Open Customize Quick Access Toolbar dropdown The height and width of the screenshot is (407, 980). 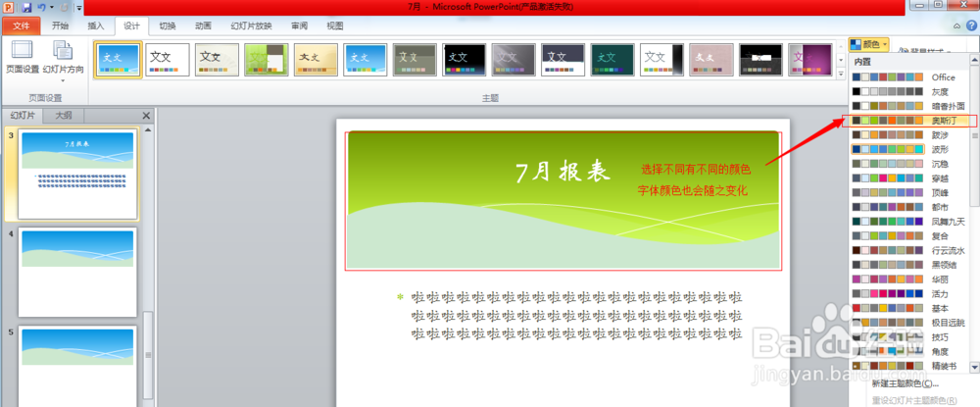click(x=79, y=8)
